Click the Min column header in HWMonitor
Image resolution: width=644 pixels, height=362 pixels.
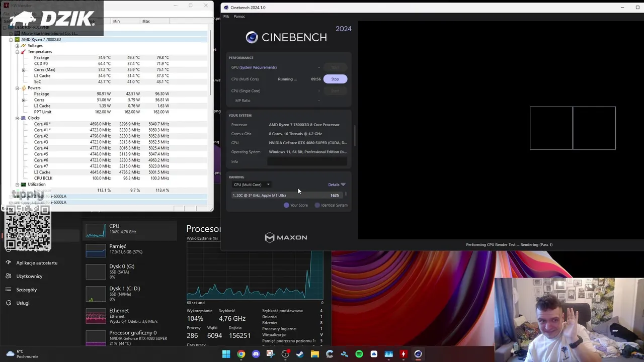[x=126, y=21]
